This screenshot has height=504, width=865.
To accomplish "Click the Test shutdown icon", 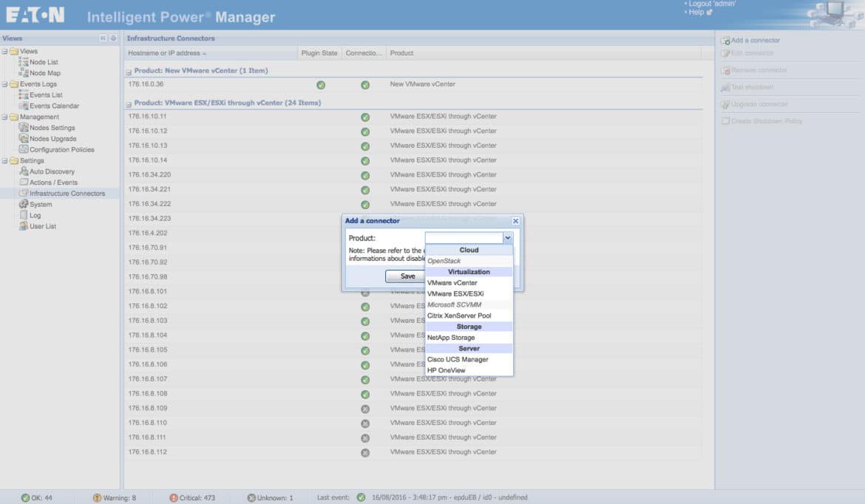I will [725, 87].
